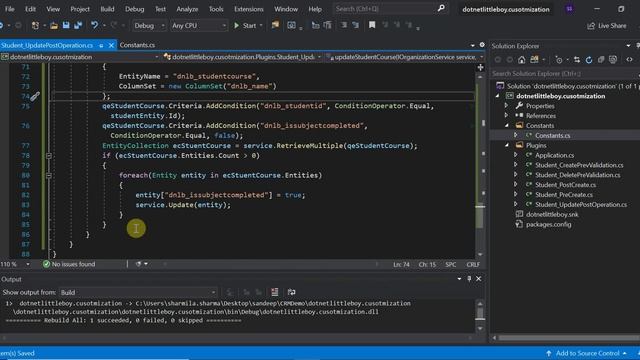Collapse the if block at line 78
Image resolution: width=640 pixels, height=360 pixels.
49,156
